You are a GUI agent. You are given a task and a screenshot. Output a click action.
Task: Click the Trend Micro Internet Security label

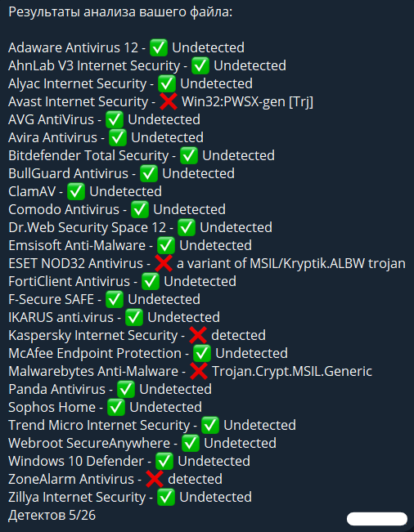tap(99, 426)
